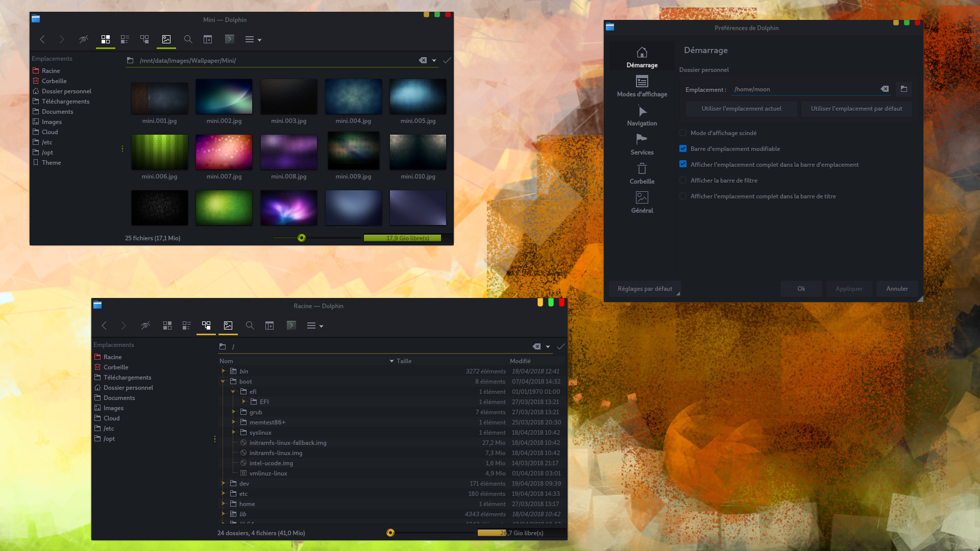Viewport: 980px width, 551px height.
Task: Click Annuler in preferences dialog
Action: [x=897, y=289]
